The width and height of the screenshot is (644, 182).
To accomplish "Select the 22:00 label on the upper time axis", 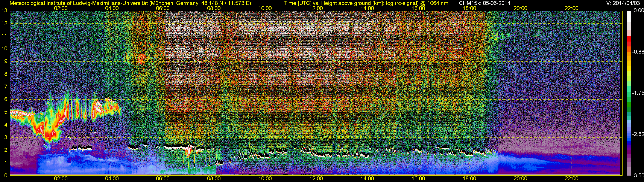I will (571, 8).
